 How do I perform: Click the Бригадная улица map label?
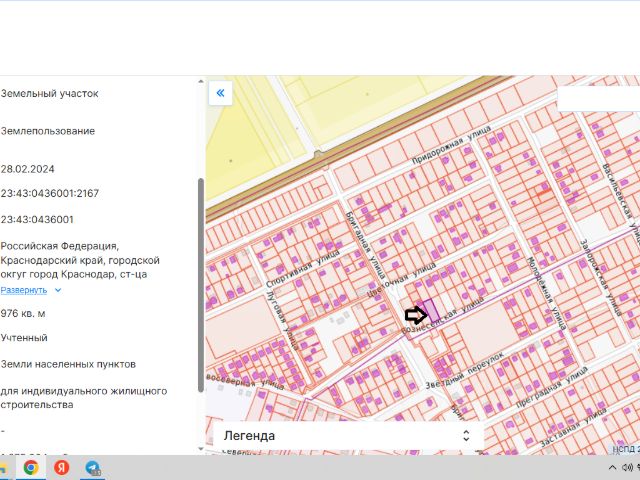(366, 245)
